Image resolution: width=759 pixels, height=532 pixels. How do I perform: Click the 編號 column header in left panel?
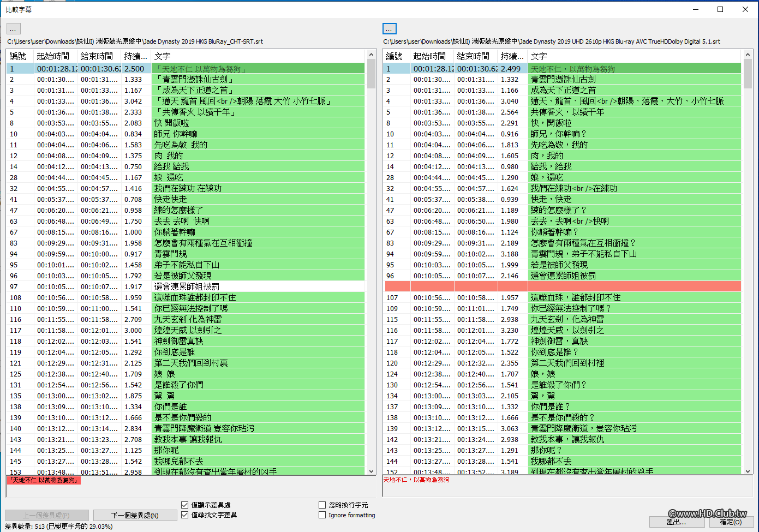[17, 56]
